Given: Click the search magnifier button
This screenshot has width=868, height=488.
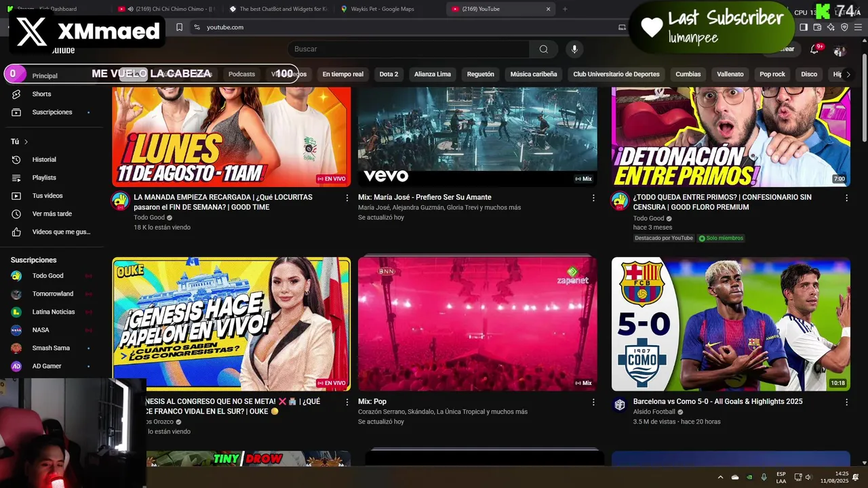Looking at the screenshot, I should tap(544, 49).
